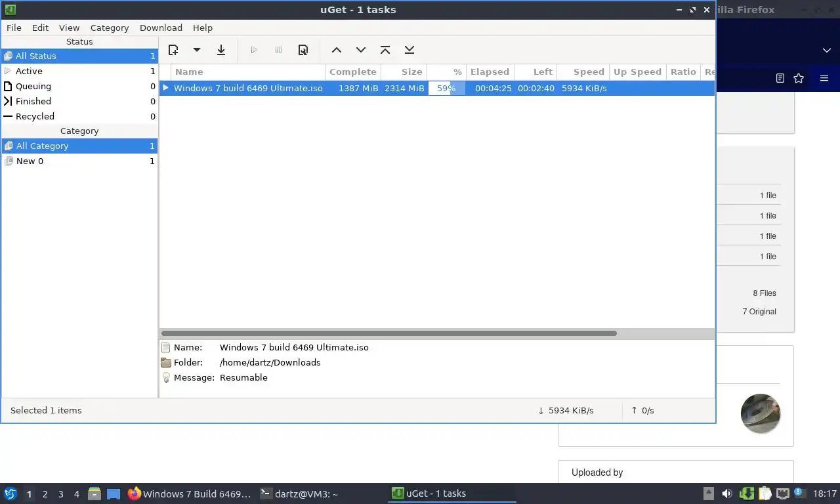Click the uGet taskbar button

coord(451,493)
